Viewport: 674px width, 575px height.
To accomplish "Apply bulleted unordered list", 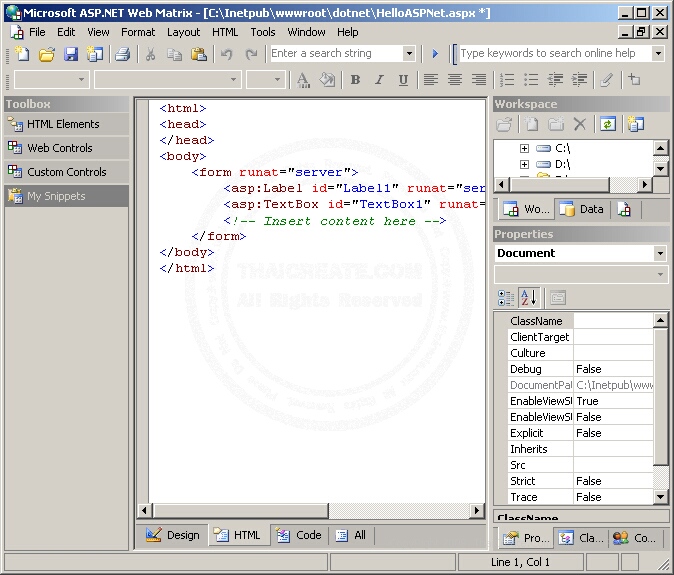I will pos(531,80).
